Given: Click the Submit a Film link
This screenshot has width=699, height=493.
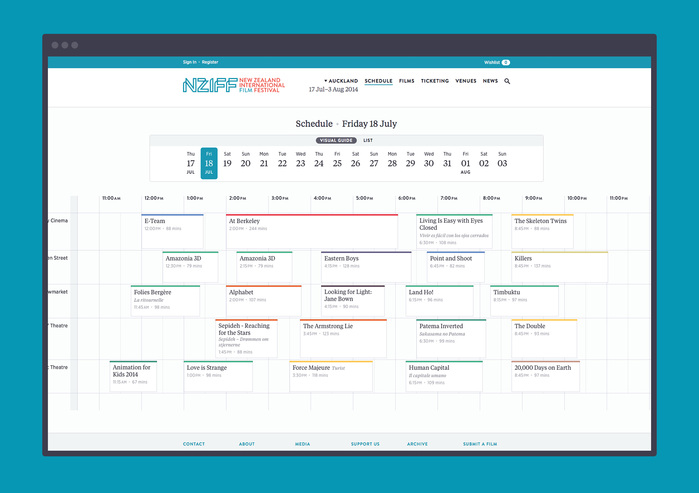Looking at the screenshot, I should tap(480, 444).
